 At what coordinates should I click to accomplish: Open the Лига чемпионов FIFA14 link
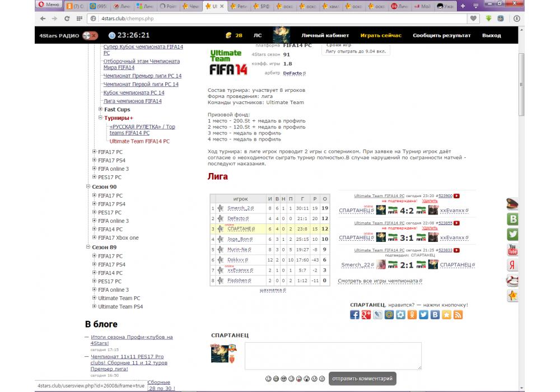(133, 101)
